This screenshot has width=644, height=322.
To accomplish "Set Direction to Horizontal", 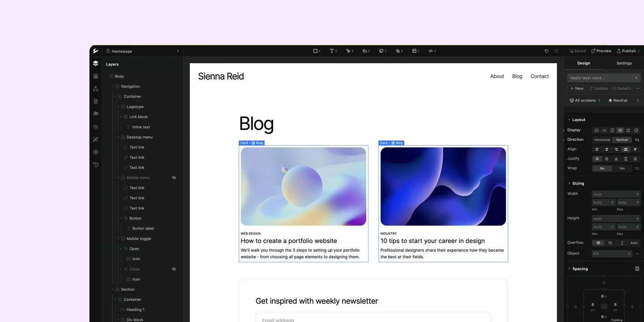I will (602, 140).
